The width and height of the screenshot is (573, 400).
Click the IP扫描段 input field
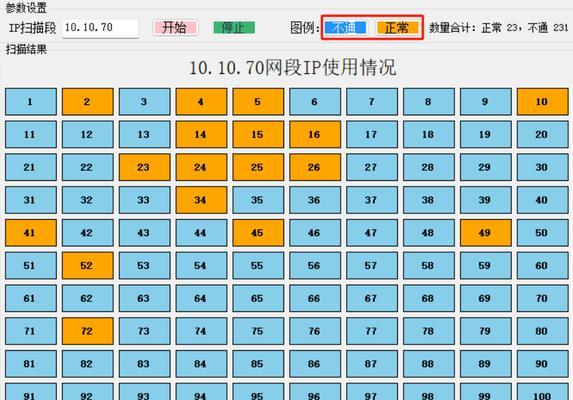100,28
